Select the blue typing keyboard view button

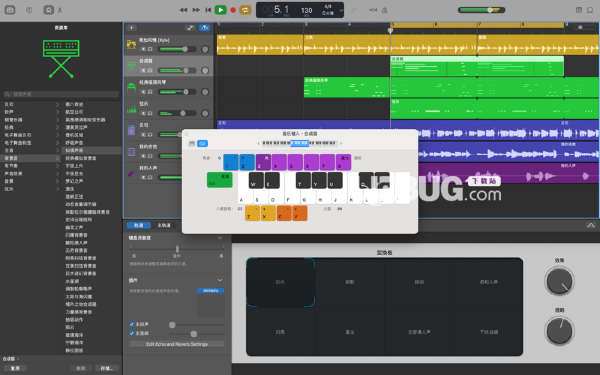[202, 143]
